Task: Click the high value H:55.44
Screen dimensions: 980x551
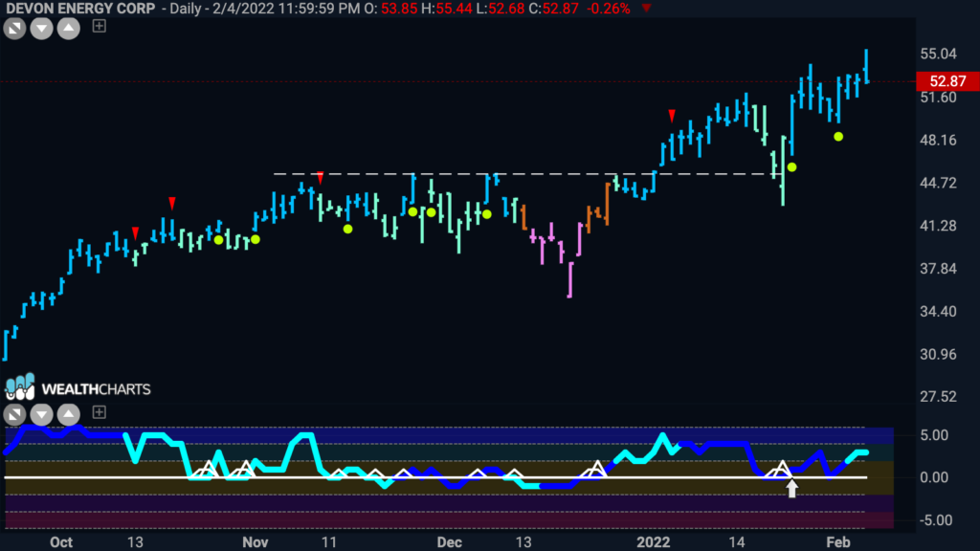Action: (447, 9)
